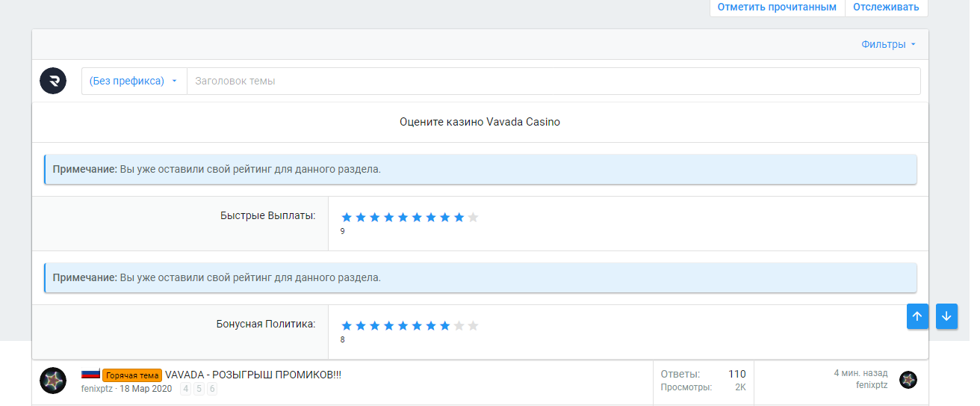Viewport: 980px width, 406px height.
Task: Open the (Без префикса) prefix dropdown
Action: coord(134,81)
